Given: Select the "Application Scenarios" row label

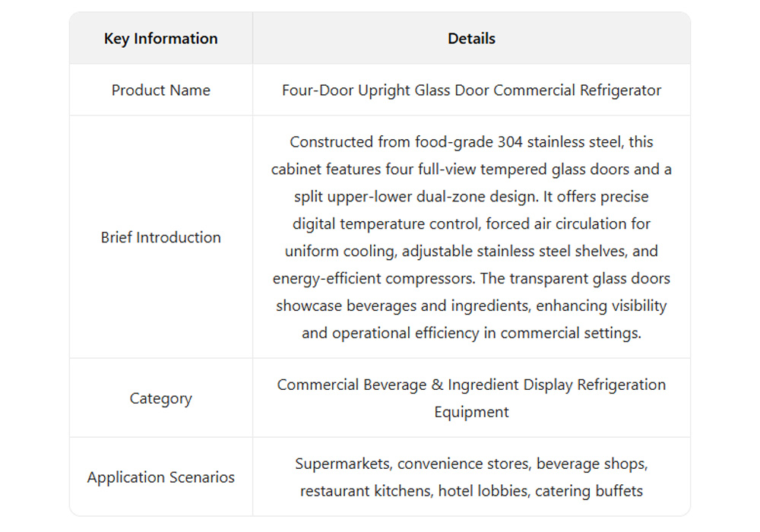Looking at the screenshot, I should click(160, 477).
